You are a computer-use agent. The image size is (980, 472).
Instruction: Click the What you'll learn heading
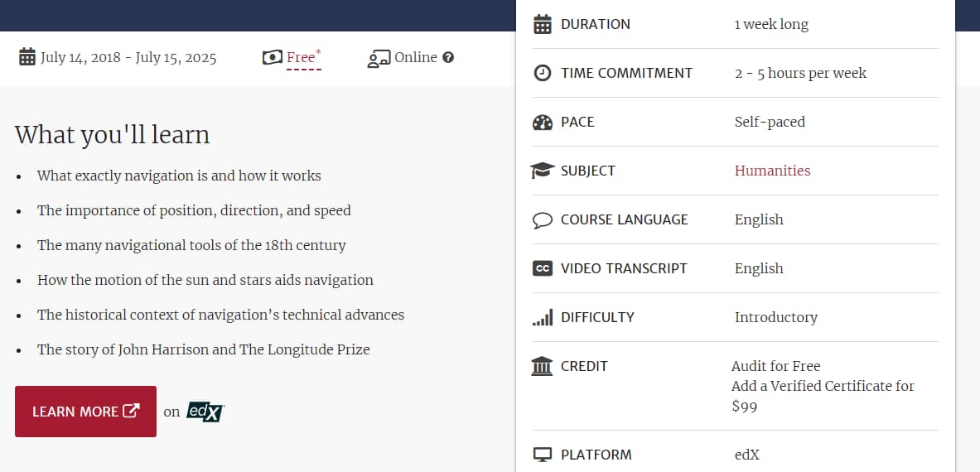point(112,135)
